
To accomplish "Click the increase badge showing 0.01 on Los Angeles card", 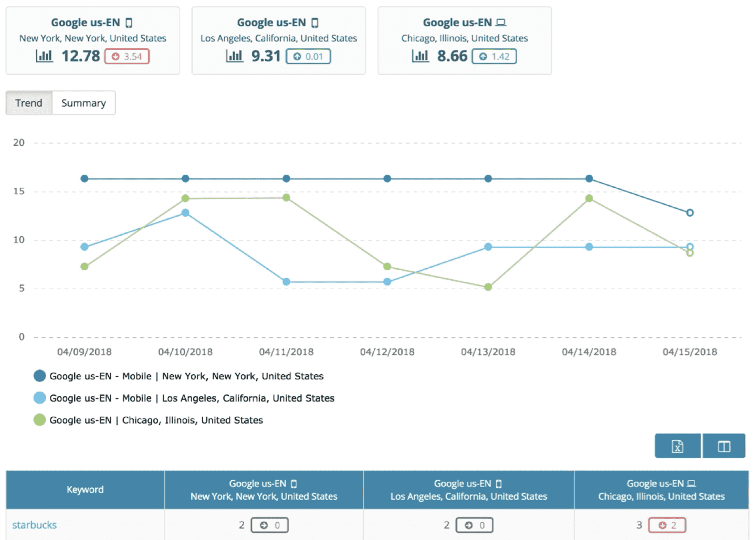I will (309, 56).
